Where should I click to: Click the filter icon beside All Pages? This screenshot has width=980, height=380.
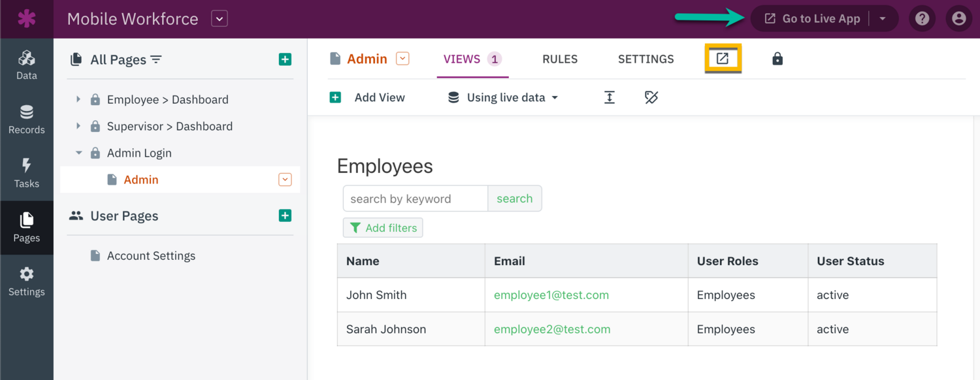[156, 59]
